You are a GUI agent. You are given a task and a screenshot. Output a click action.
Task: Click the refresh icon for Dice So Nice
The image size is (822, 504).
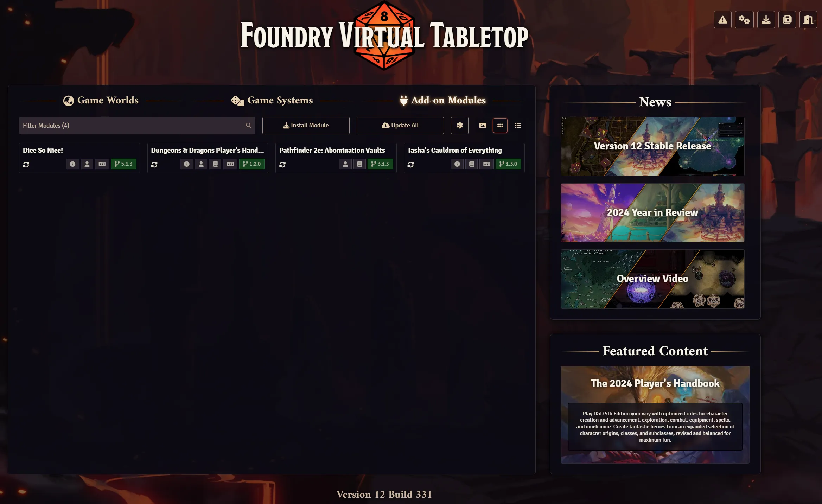[26, 163]
